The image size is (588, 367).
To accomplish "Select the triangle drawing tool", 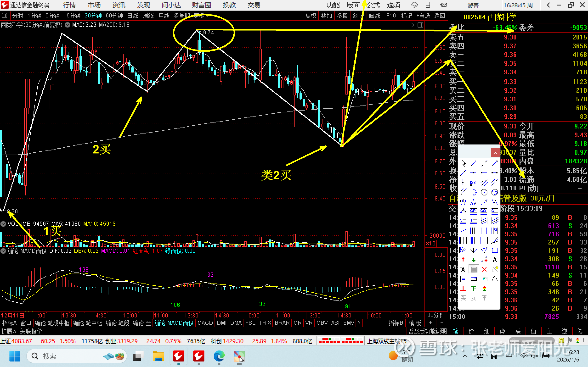I will [484, 250].
